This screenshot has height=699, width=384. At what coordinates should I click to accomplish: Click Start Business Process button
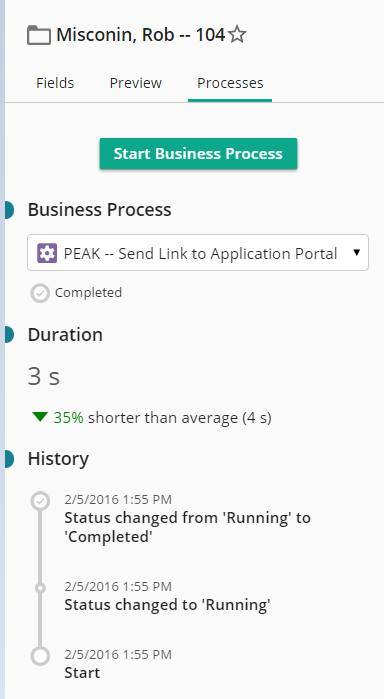(x=198, y=154)
